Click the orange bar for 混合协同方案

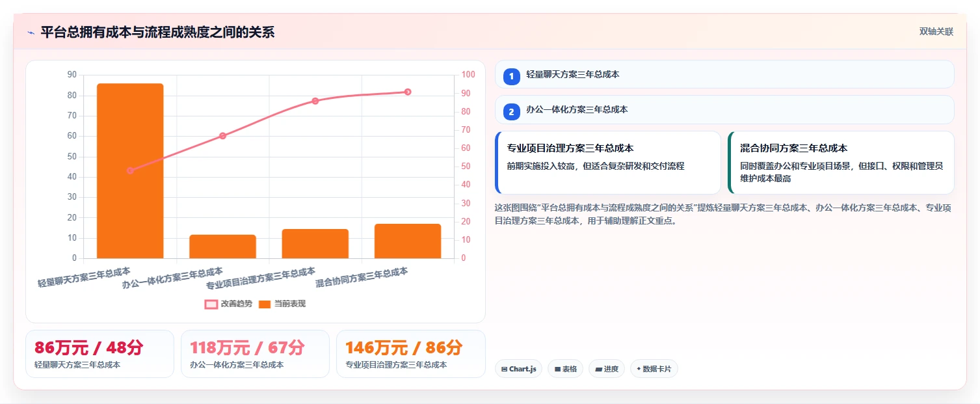tap(408, 241)
